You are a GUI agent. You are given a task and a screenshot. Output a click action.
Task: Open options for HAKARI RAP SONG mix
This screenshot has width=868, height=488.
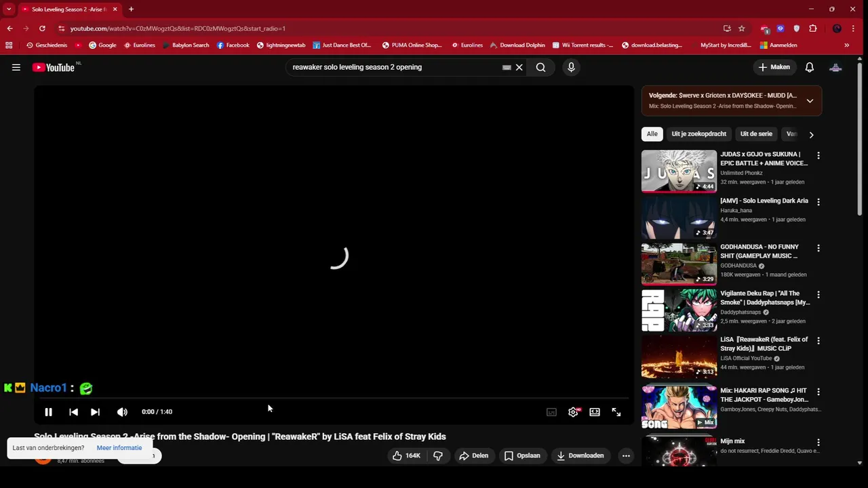tap(818, 392)
